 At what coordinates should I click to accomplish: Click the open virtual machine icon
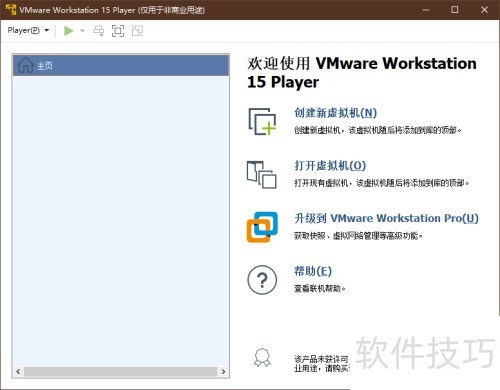[x=262, y=174]
